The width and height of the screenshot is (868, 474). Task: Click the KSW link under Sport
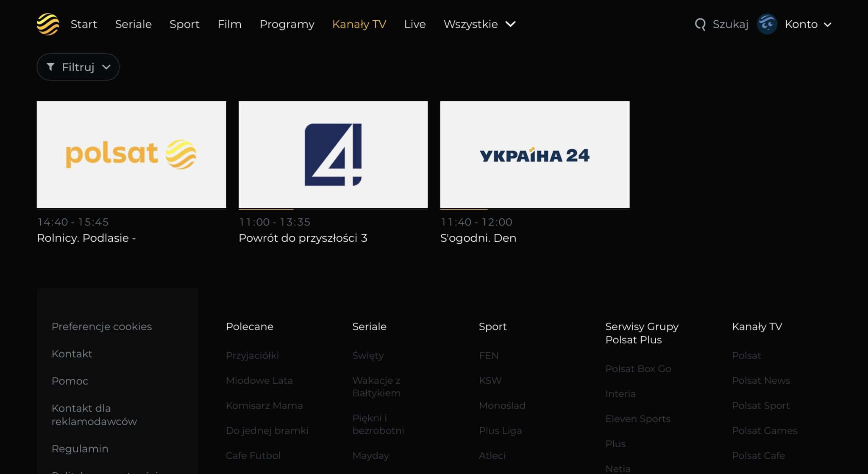490,380
